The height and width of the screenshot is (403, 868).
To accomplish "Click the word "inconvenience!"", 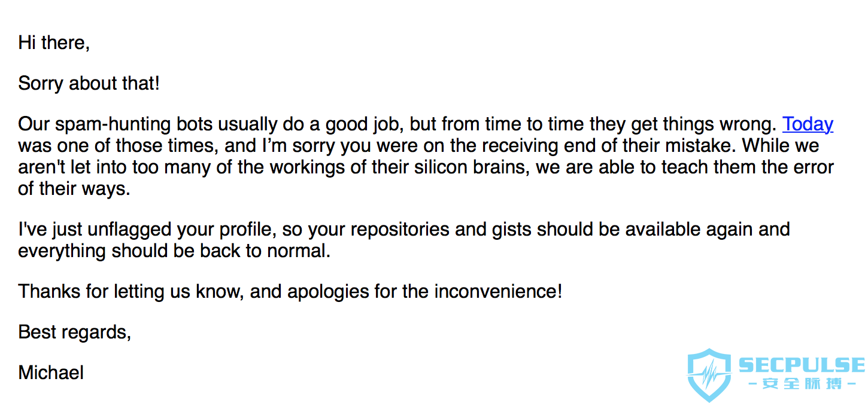I will pyautogui.click(x=499, y=291).
